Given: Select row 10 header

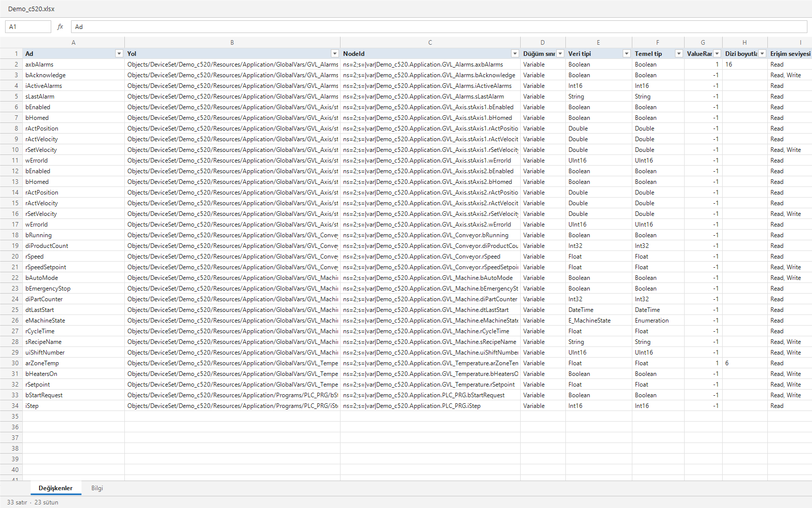Looking at the screenshot, I should click(11, 150).
